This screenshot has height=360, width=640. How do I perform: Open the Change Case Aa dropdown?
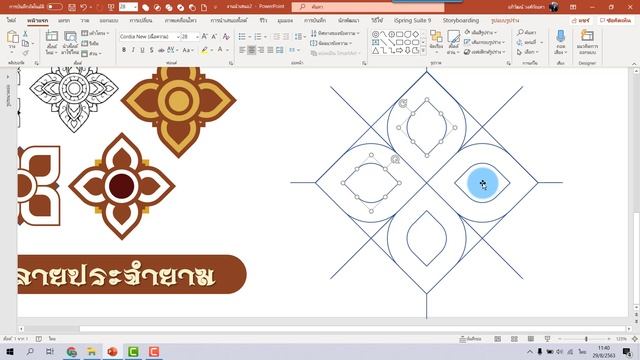click(x=187, y=50)
